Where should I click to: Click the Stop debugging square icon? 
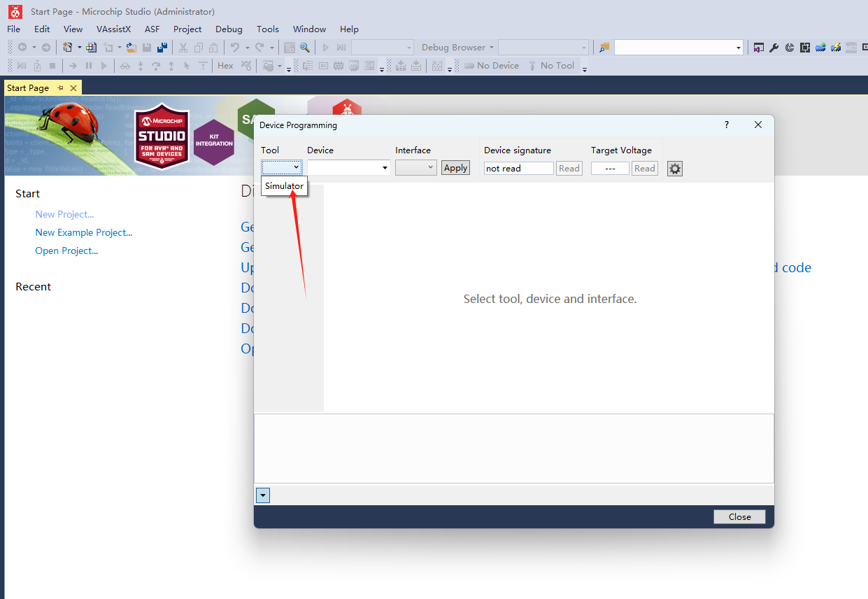[52, 66]
